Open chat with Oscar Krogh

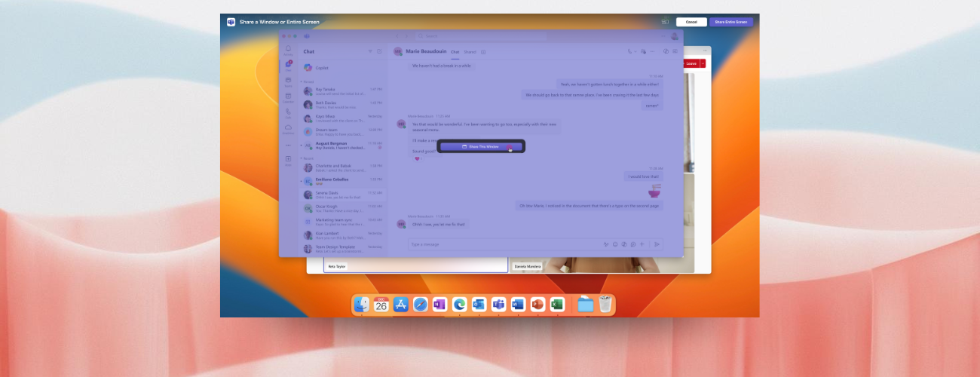(344, 208)
